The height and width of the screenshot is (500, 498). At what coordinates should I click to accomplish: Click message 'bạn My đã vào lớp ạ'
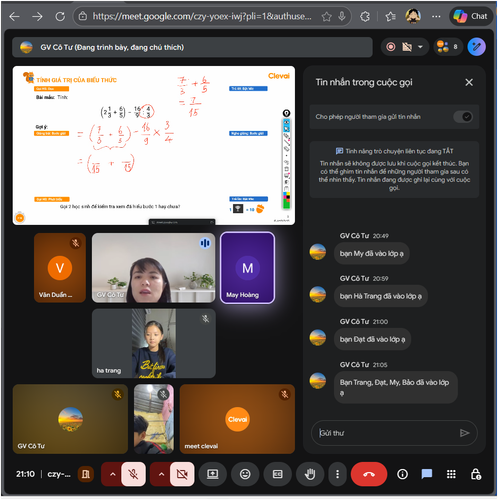pyautogui.click(x=372, y=254)
